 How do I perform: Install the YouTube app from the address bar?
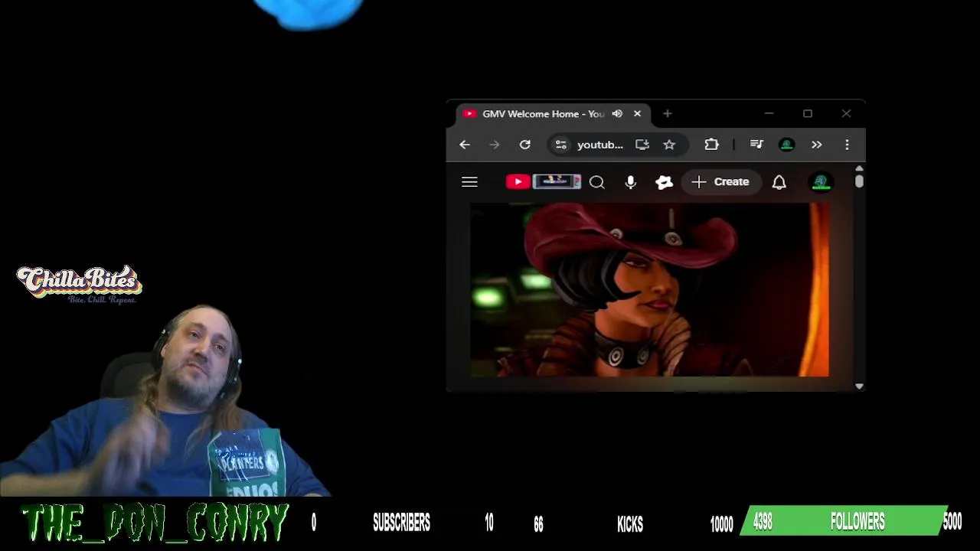click(642, 145)
